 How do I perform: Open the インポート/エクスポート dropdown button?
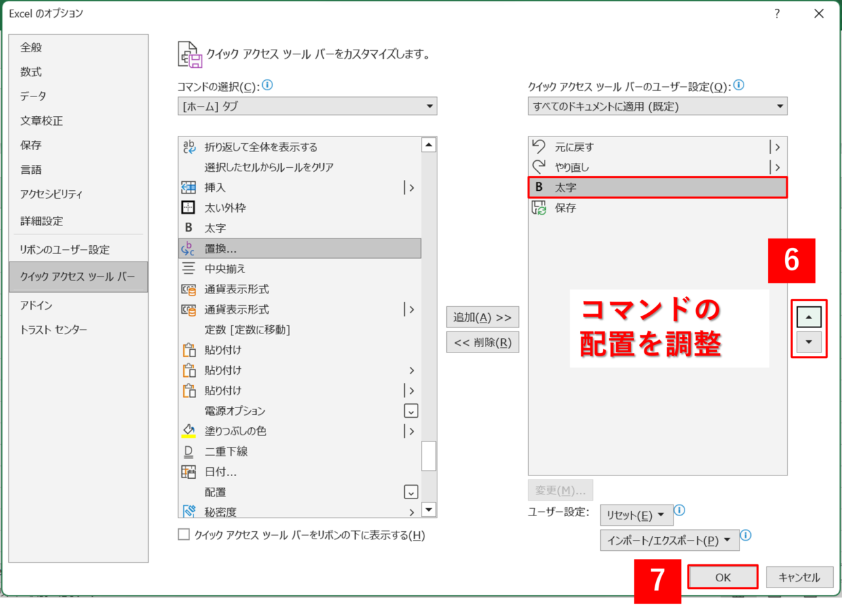tap(670, 540)
